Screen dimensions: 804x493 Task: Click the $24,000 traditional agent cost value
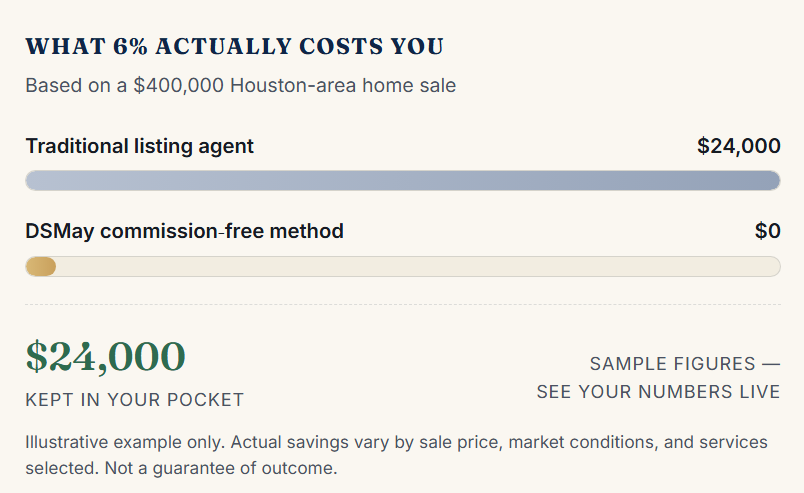(x=738, y=146)
